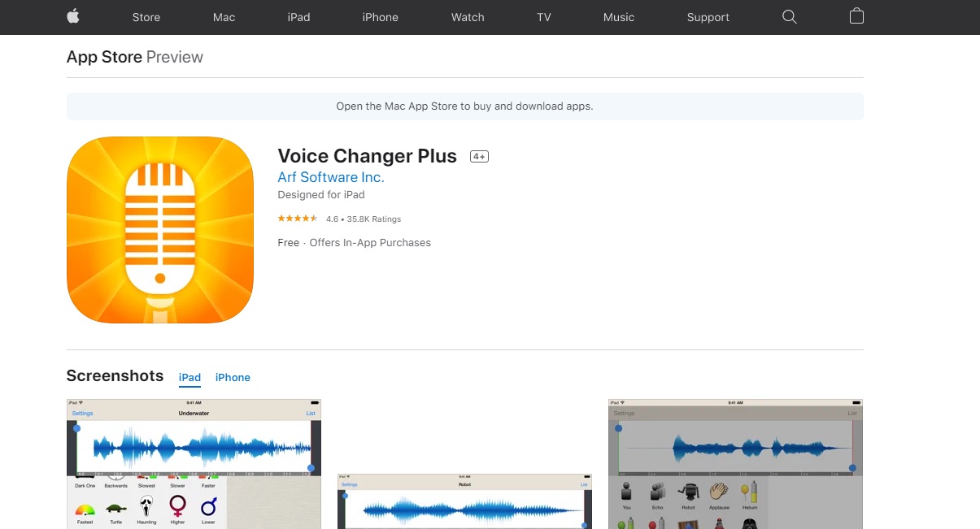The height and width of the screenshot is (529, 980).
Task: Click the Turtle effect icon in screenshot
Action: [x=115, y=509]
